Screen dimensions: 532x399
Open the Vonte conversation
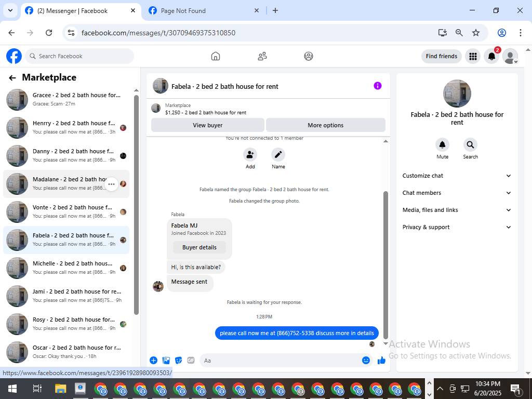point(66,212)
